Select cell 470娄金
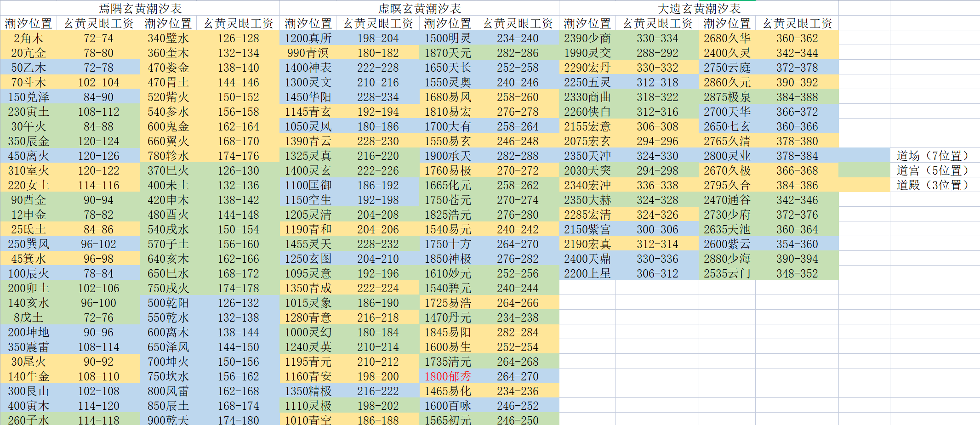 [168, 67]
